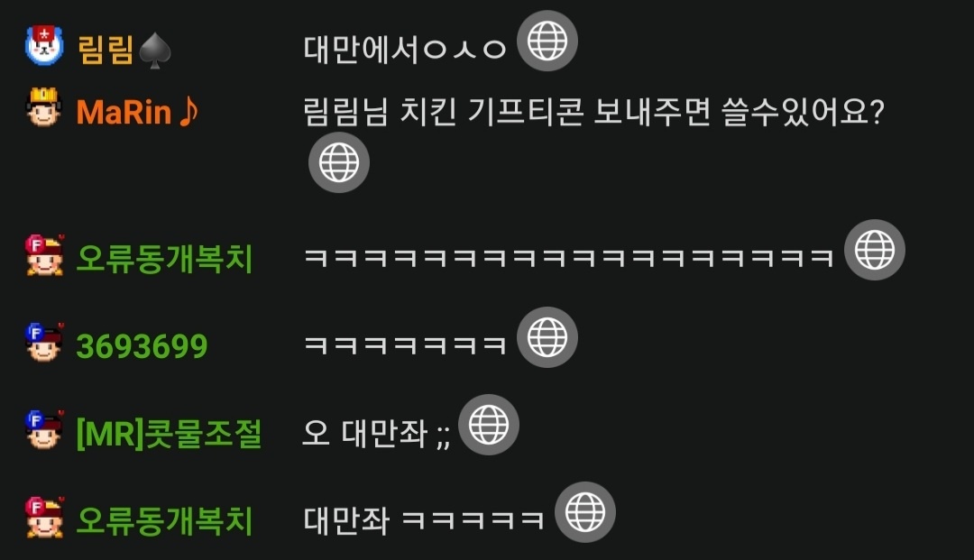
Task: Tap 3693699's avatar icon
Action: [45, 342]
